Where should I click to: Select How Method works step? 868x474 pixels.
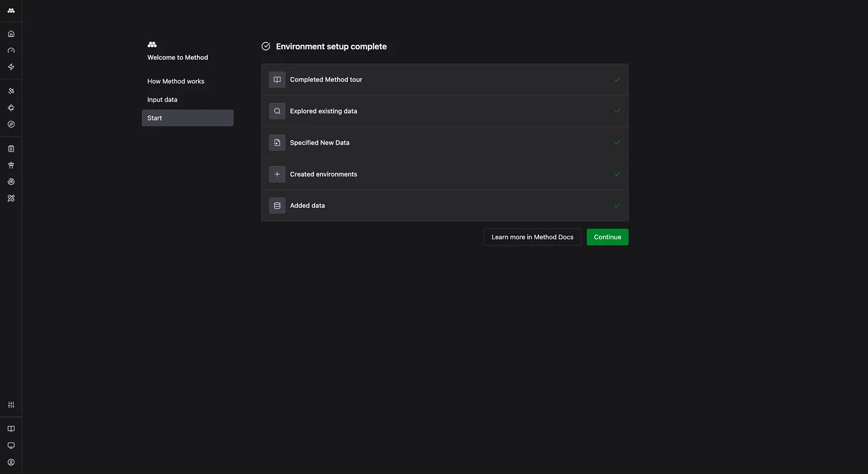point(188,81)
